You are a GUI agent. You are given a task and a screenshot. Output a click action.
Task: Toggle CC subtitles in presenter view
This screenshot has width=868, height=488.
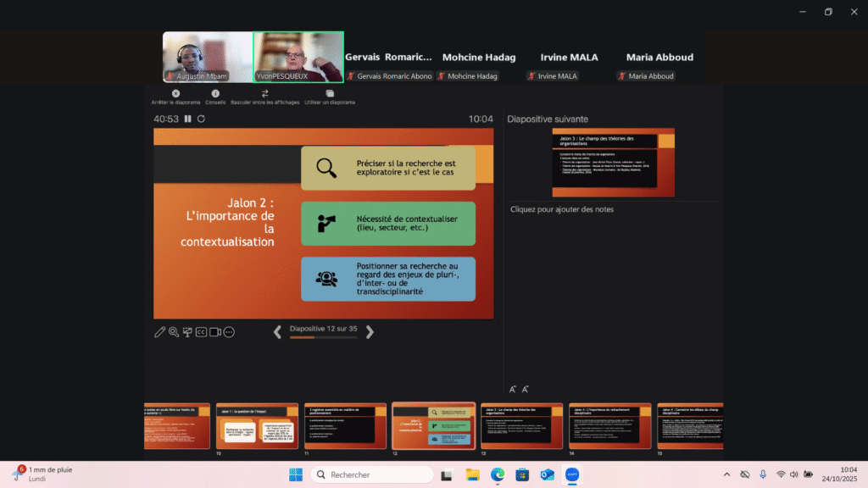pyautogui.click(x=201, y=332)
